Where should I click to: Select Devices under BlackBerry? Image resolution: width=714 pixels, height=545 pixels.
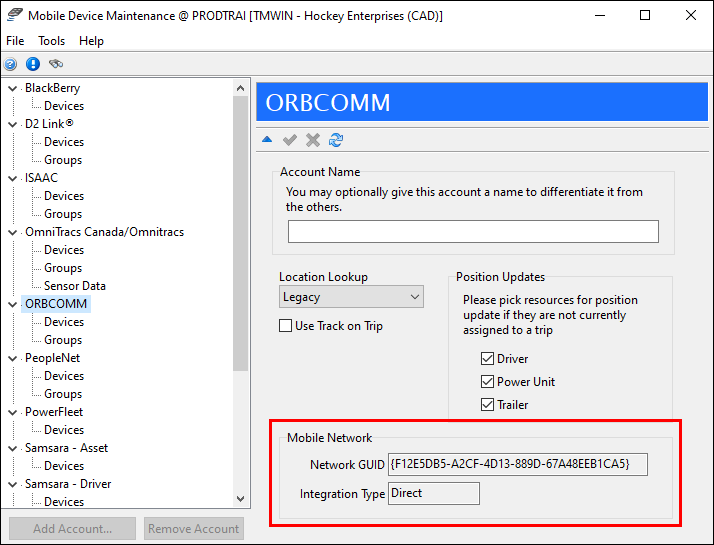[64, 106]
